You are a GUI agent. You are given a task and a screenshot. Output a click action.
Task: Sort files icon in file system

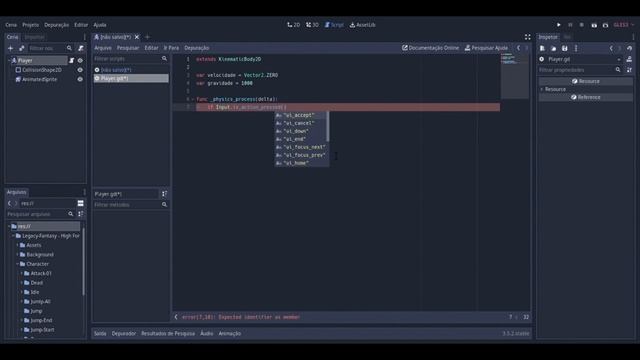pos(81,214)
